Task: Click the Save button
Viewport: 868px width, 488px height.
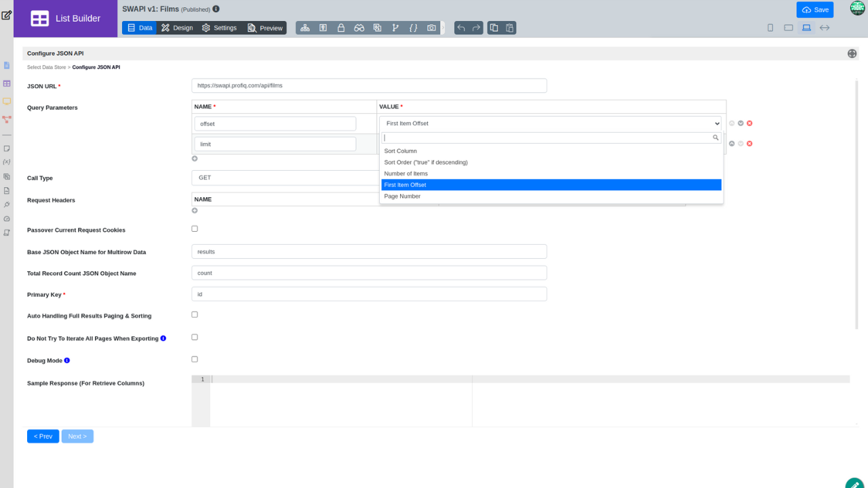Action: (x=814, y=9)
